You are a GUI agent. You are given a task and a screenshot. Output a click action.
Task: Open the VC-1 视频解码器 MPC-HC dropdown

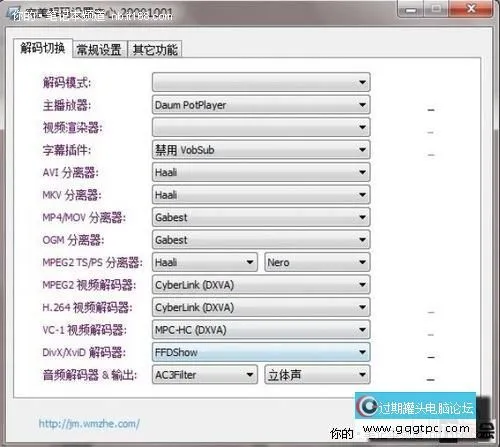point(261,330)
